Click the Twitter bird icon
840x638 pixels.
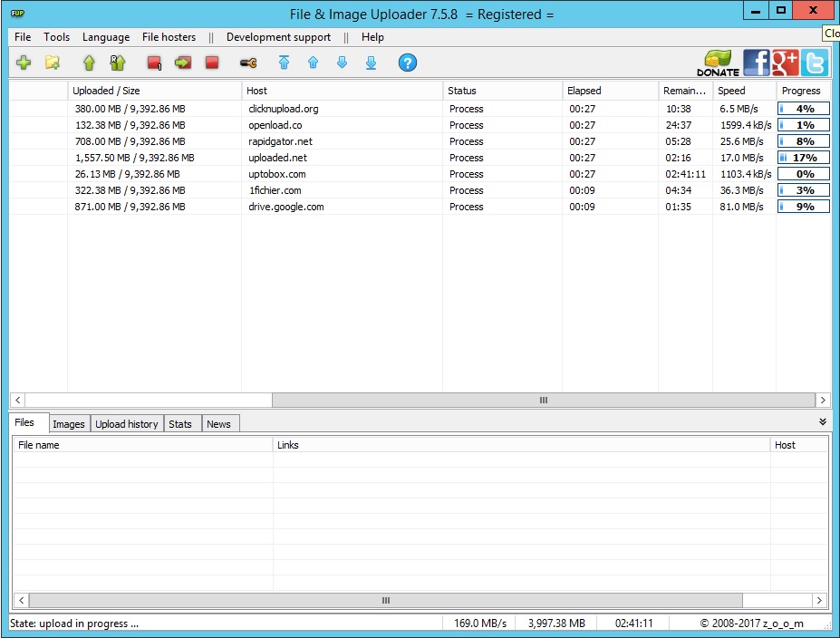(815, 63)
